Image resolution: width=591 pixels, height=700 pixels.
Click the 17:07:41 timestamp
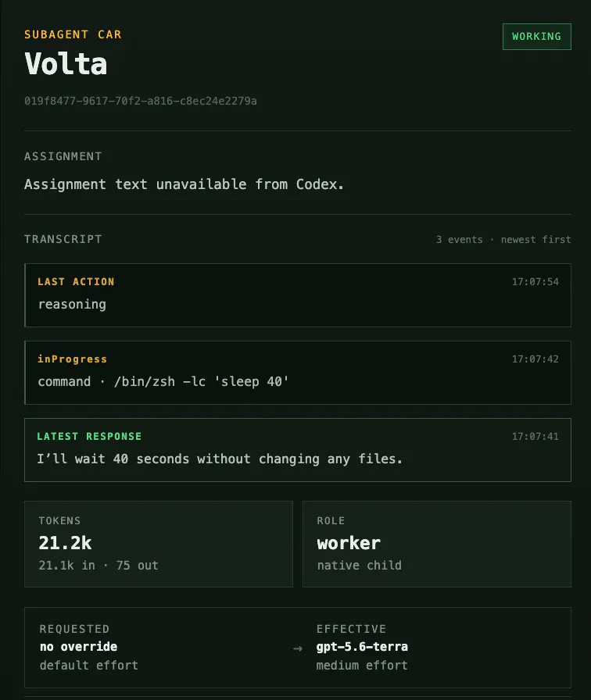coord(535,436)
